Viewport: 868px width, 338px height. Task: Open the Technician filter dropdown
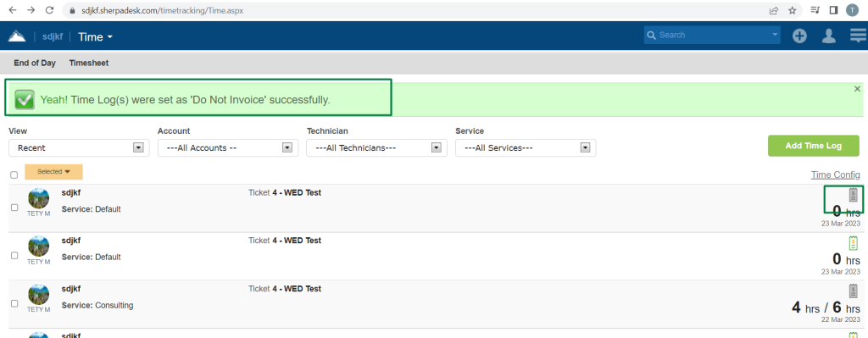coord(377,147)
